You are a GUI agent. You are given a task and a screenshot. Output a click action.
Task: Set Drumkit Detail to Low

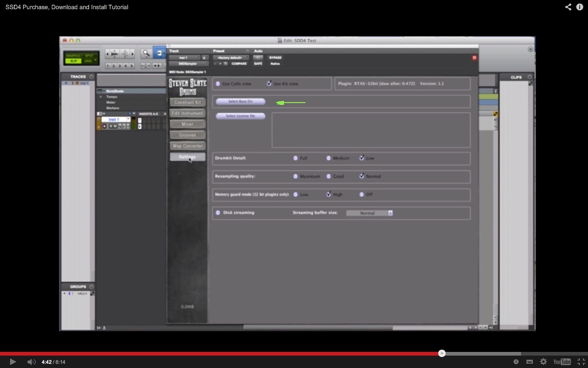click(362, 158)
